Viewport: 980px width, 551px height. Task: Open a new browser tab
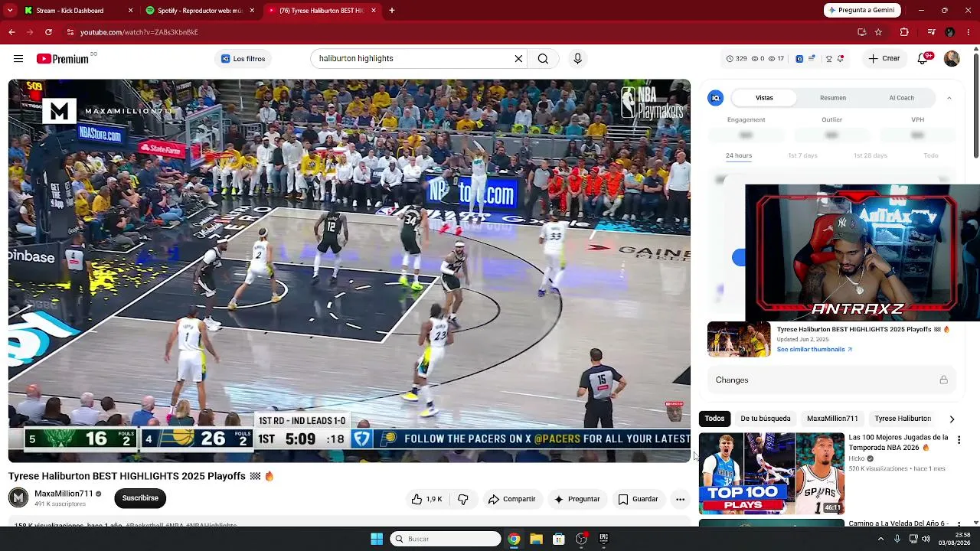tap(392, 11)
